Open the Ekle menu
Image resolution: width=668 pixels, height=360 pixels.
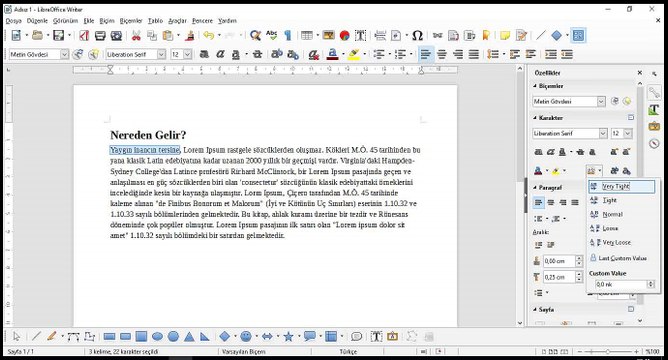tap(89, 20)
